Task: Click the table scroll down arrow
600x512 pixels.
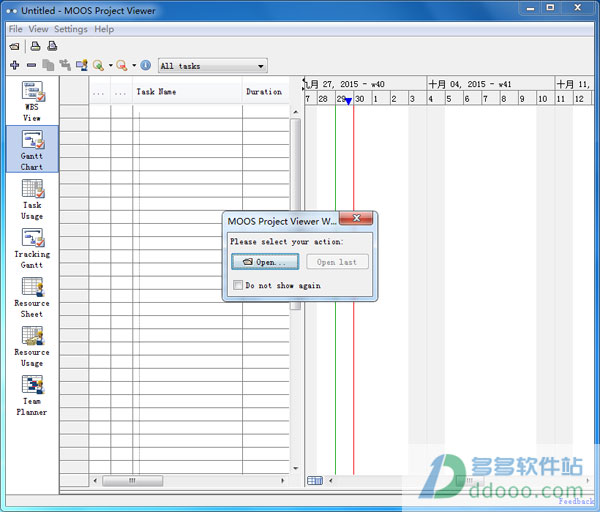Action: click(295, 468)
